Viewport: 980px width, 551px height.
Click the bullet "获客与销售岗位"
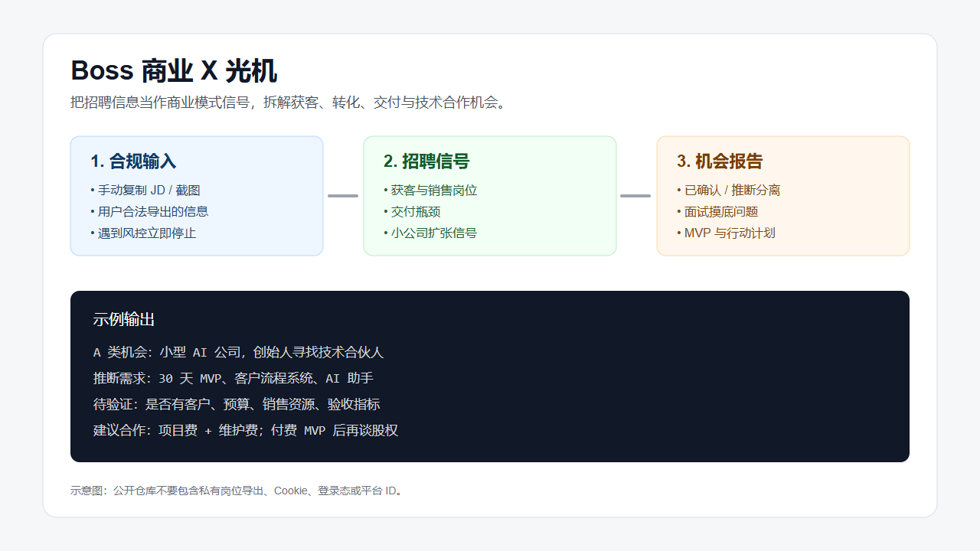[430, 191]
